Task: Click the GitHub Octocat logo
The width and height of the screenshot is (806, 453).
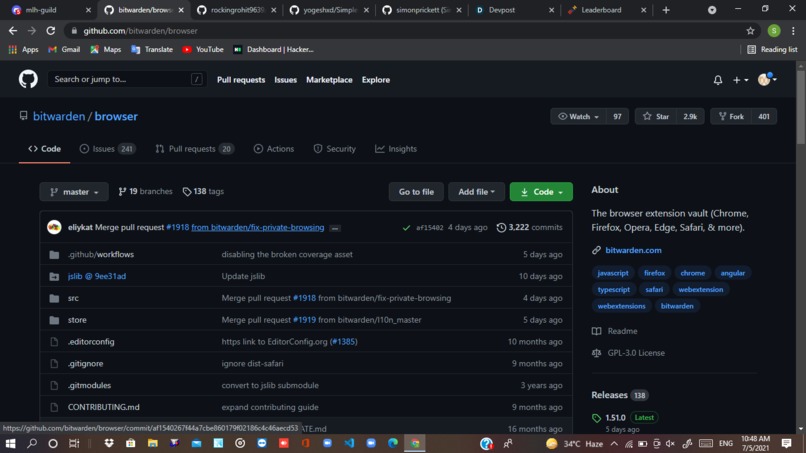Action: tap(28, 79)
